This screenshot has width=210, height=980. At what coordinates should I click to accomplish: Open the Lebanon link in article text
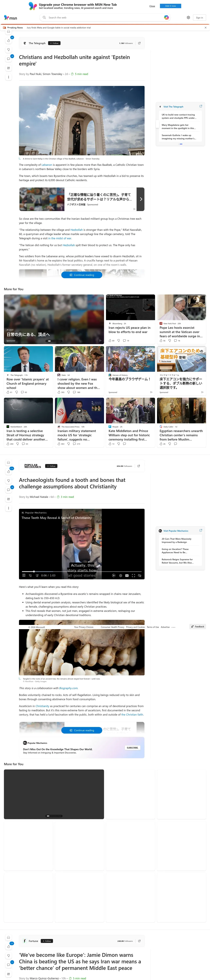(x=47, y=165)
